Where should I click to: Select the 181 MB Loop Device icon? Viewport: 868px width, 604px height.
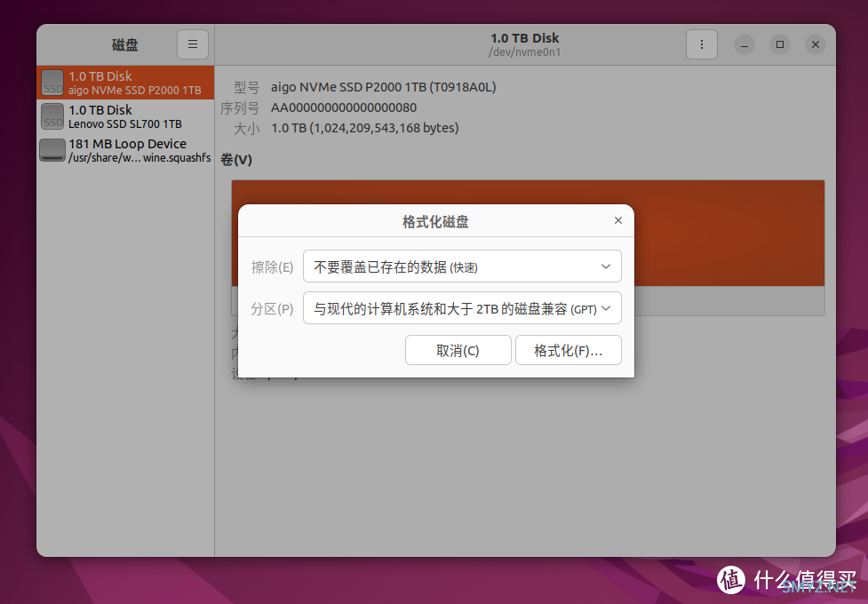pyautogui.click(x=52, y=150)
